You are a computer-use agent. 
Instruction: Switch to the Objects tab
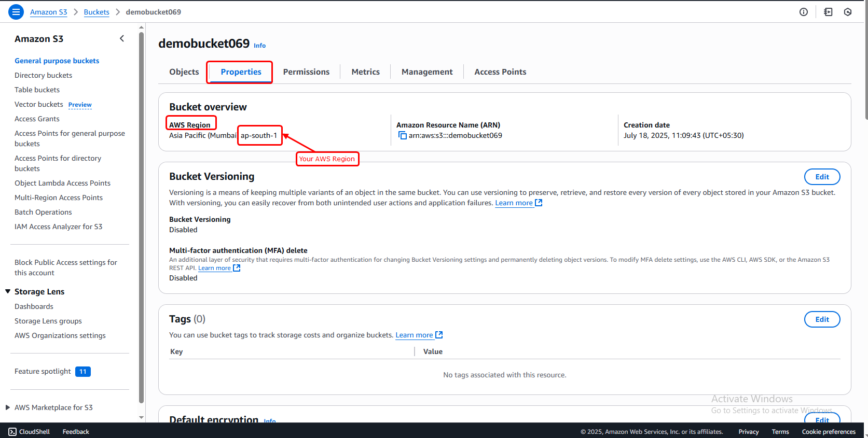point(184,72)
